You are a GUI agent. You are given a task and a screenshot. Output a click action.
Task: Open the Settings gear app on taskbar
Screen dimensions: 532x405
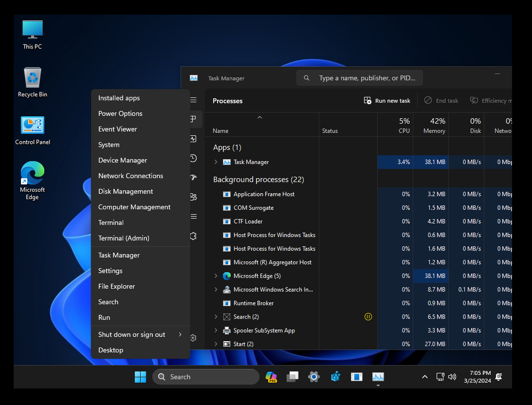pos(314,377)
